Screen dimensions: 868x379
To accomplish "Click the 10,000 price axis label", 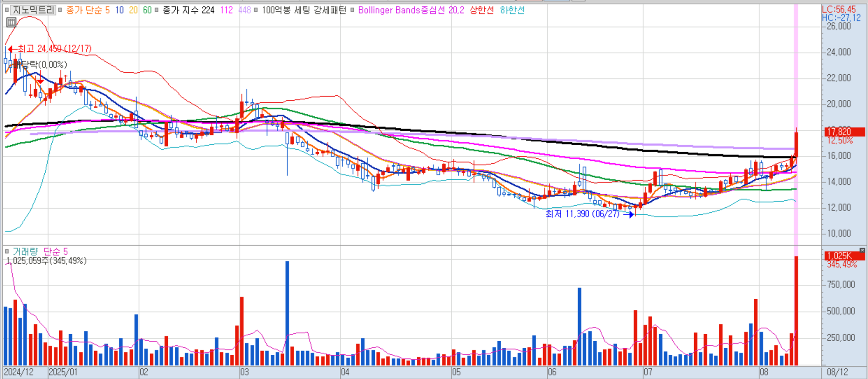I will [x=839, y=233].
